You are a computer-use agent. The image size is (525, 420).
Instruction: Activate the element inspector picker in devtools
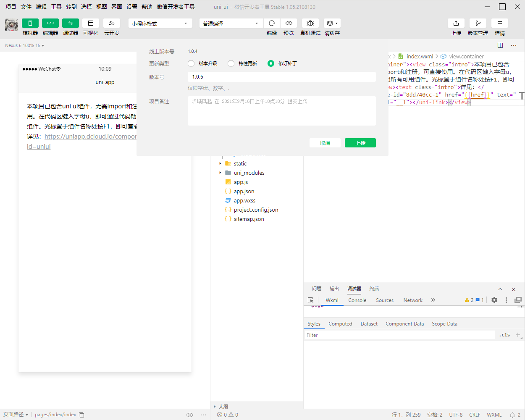point(311,300)
